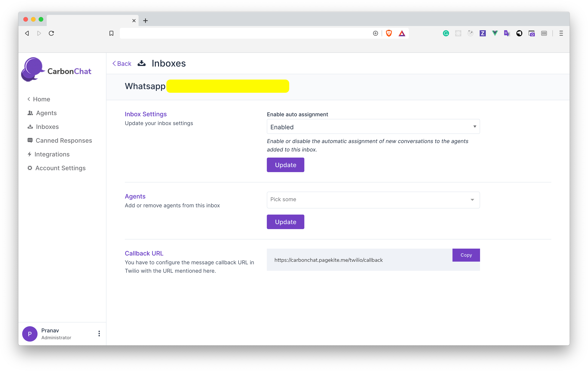Click the Brave Rewards triangle icon
The width and height of the screenshot is (588, 371).
click(x=402, y=33)
